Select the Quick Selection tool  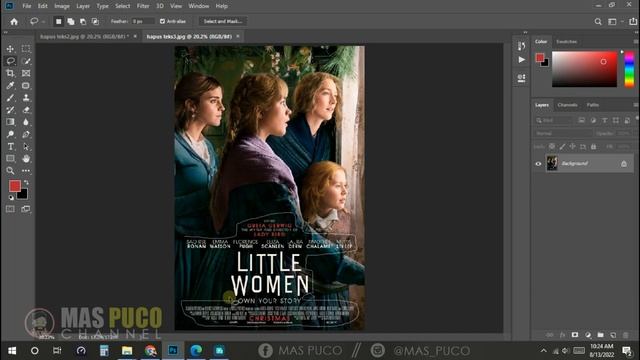[26, 61]
